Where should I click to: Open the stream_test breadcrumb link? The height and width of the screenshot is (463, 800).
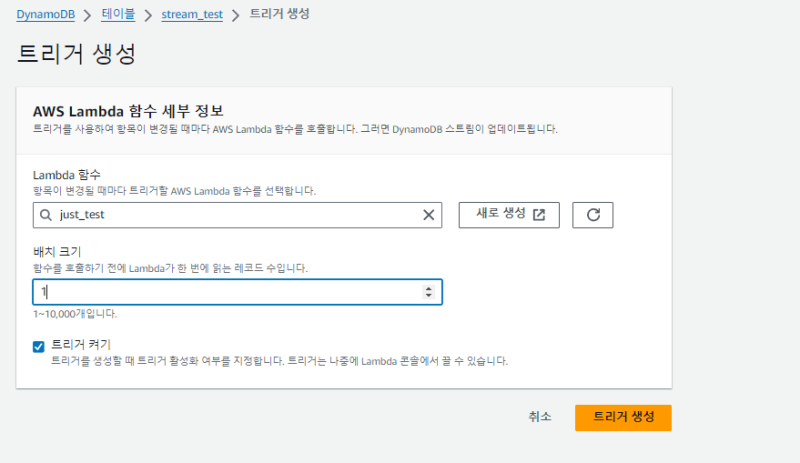(192, 15)
